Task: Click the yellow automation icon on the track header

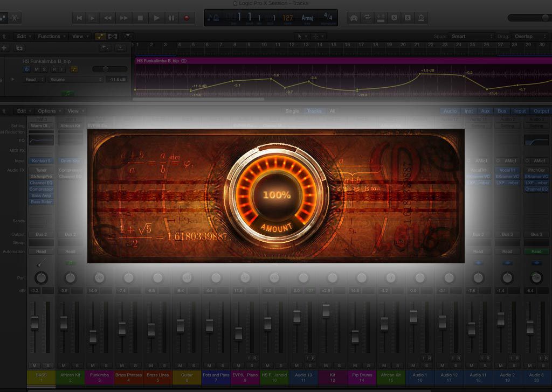Action: tap(74, 69)
